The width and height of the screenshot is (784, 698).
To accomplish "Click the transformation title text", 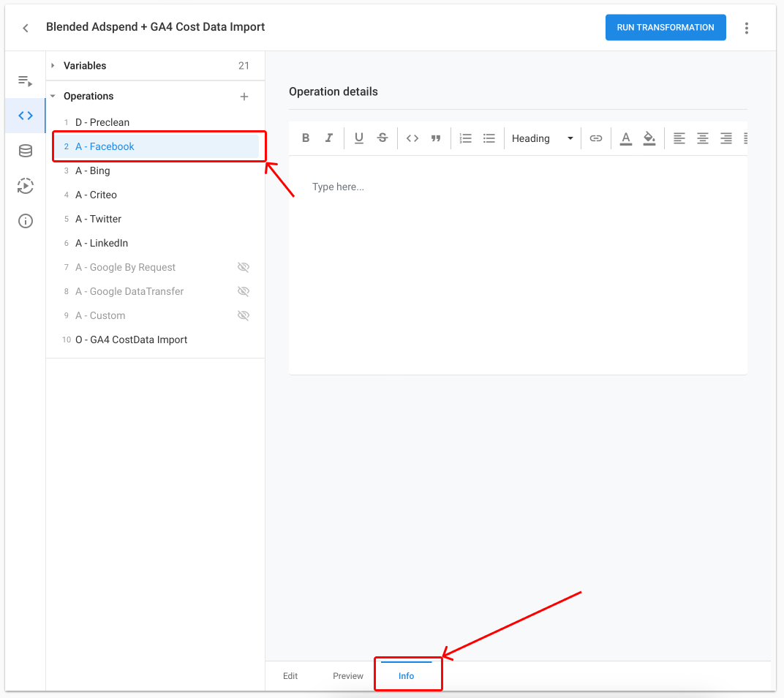I will 156,27.
